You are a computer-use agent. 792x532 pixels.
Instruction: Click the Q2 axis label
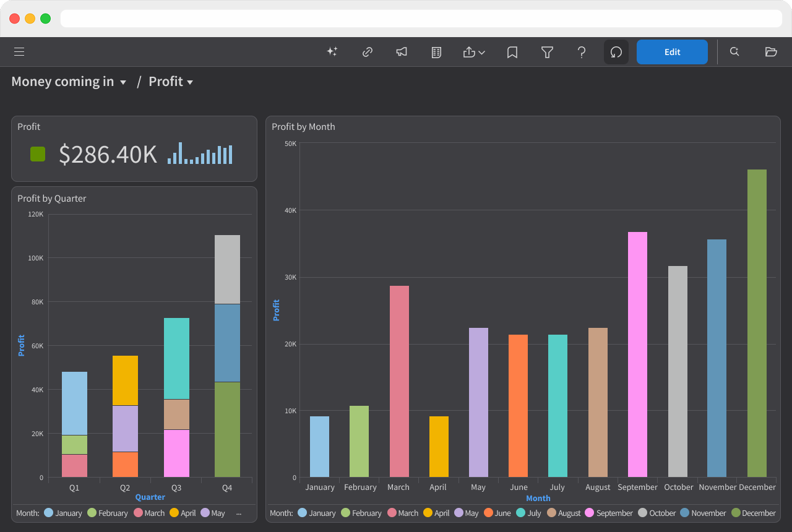pos(125,487)
